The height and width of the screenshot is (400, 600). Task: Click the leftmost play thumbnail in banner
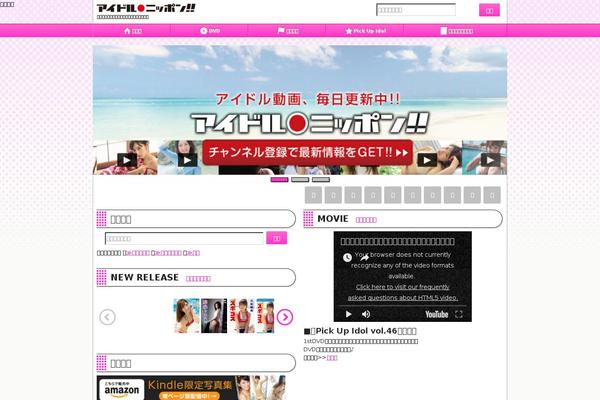pyautogui.click(x=127, y=160)
